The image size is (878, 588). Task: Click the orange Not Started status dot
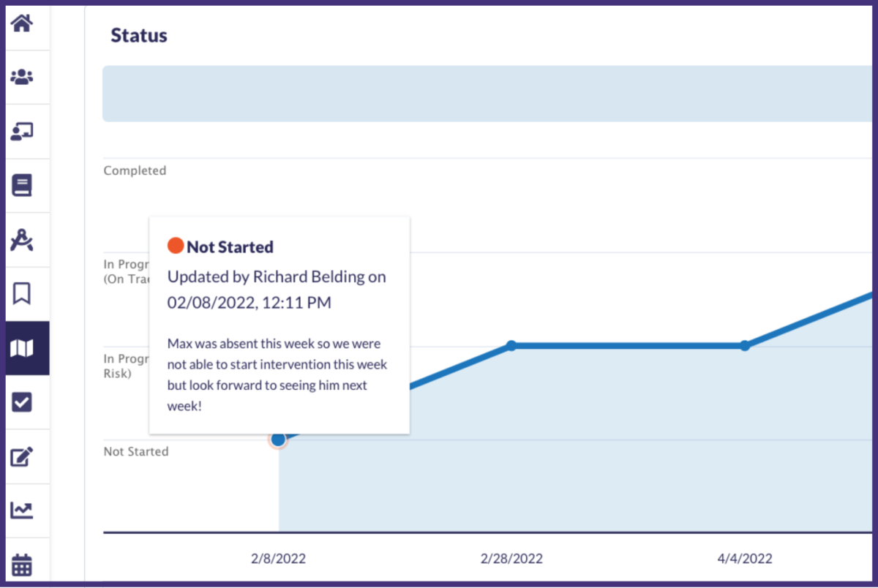[x=176, y=246]
